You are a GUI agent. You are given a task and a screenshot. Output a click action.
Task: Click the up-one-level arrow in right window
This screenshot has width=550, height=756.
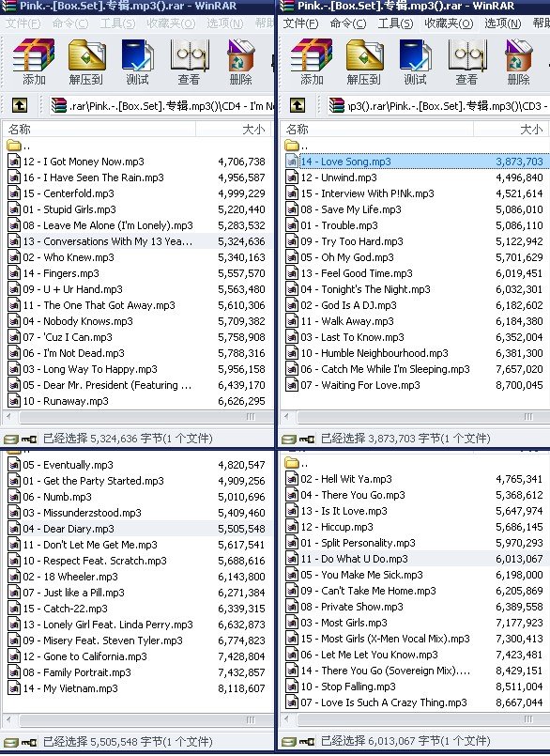tap(297, 105)
